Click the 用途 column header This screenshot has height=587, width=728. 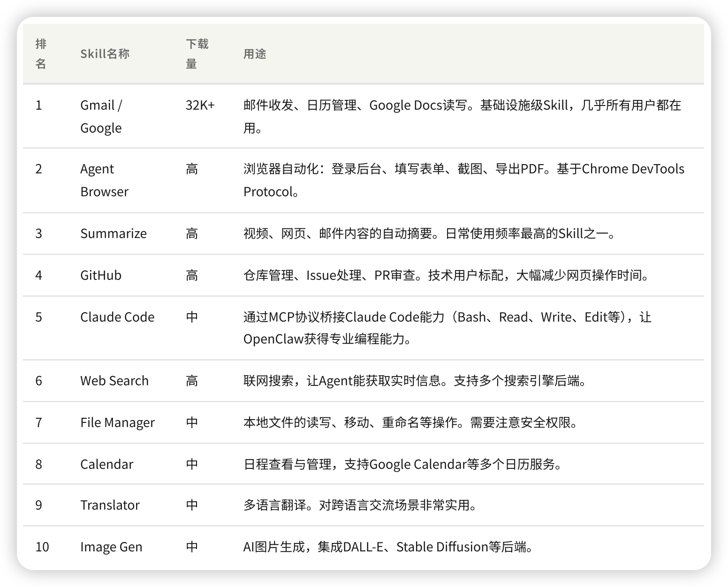coord(254,53)
